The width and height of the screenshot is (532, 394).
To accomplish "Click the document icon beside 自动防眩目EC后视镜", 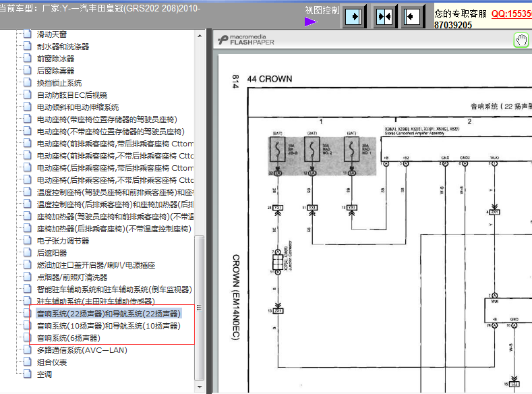I will coord(28,94).
